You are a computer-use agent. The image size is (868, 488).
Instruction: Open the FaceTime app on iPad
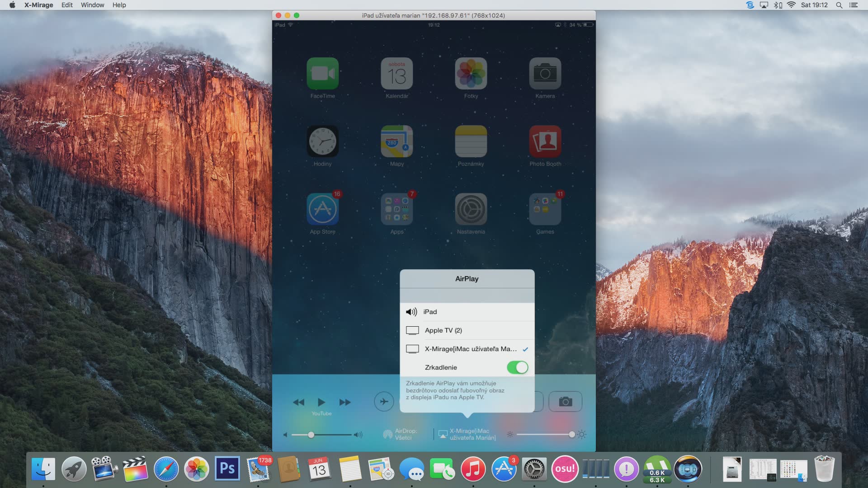pos(322,73)
